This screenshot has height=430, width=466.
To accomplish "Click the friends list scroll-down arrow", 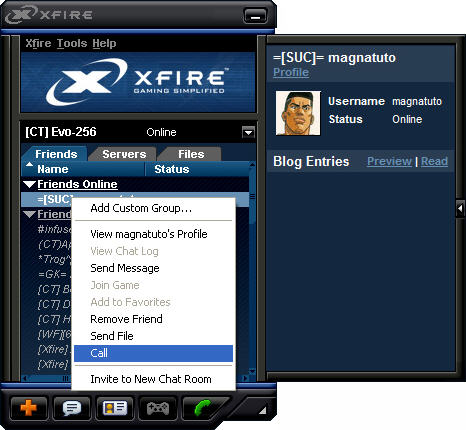I will (252, 371).
